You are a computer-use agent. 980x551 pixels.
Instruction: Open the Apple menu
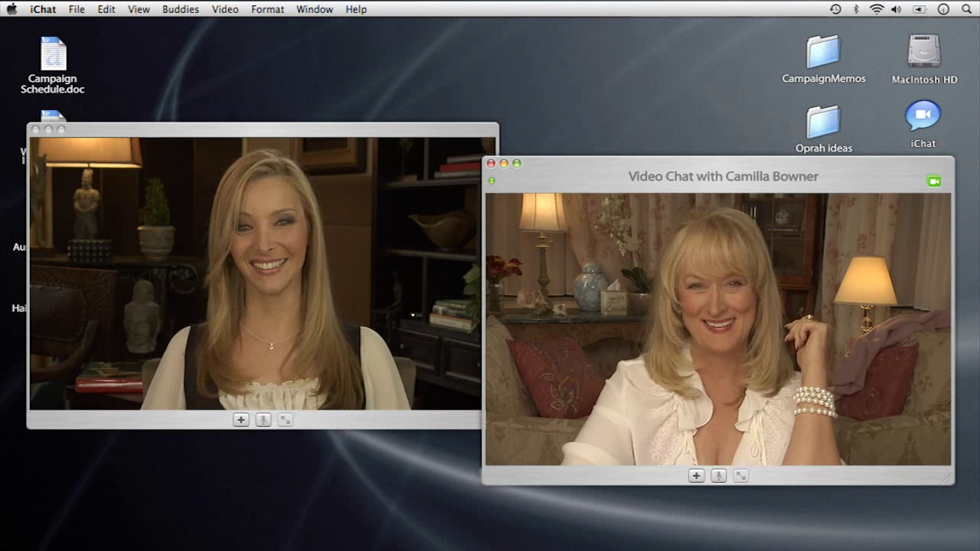[x=11, y=9]
